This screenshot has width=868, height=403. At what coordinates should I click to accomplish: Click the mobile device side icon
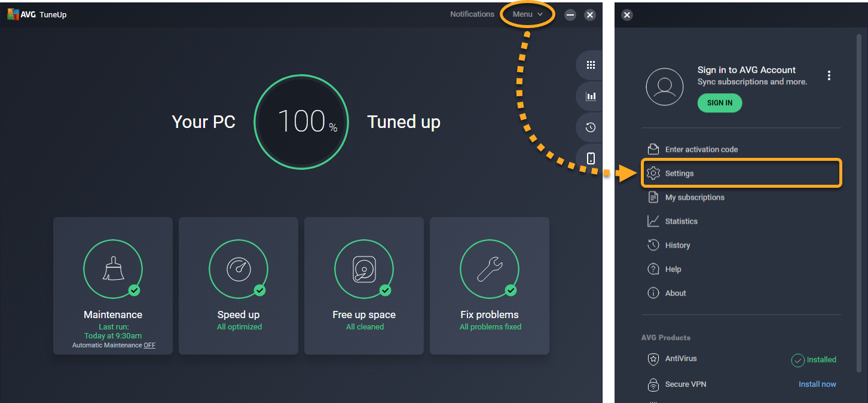click(x=591, y=158)
